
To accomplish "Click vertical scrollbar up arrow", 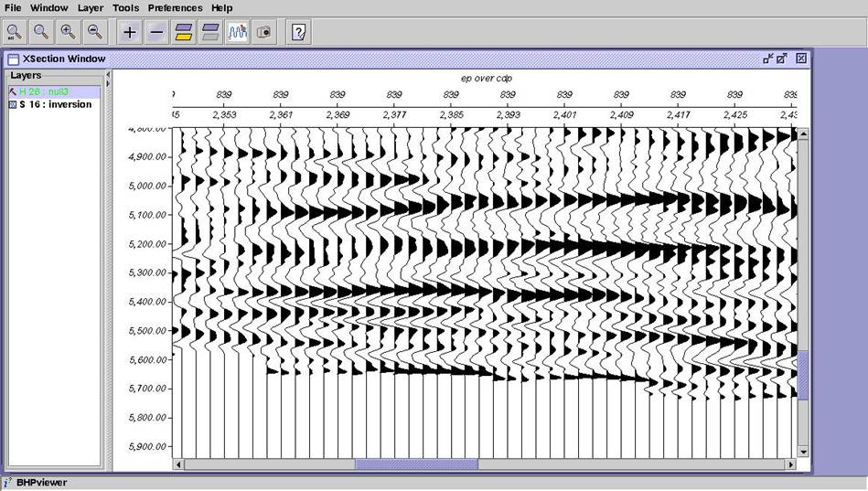I will [x=803, y=134].
